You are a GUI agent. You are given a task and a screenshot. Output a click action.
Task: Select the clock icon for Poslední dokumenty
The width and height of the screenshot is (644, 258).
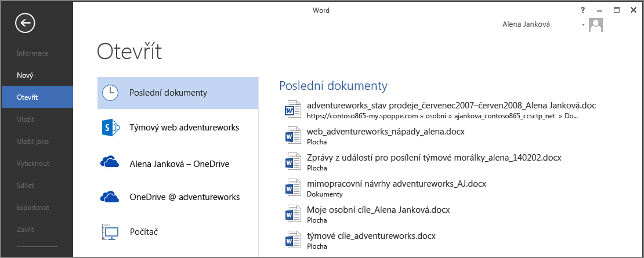(110, 93)
